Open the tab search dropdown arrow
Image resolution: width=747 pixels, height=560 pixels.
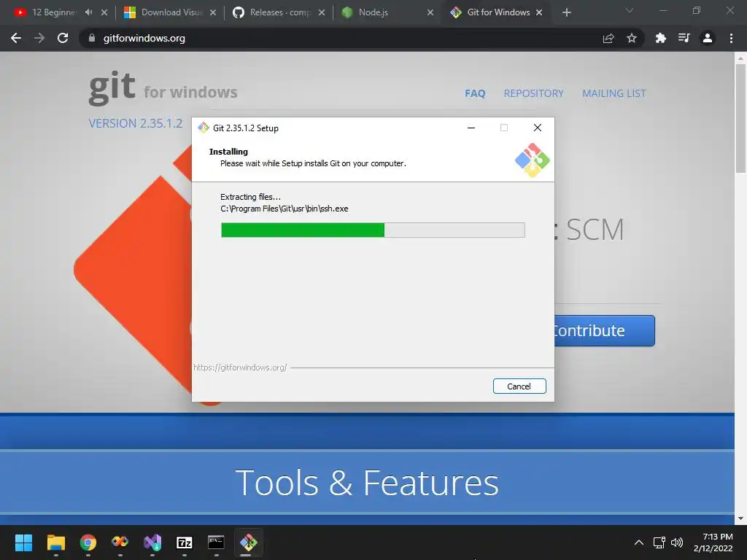(630, 10)
